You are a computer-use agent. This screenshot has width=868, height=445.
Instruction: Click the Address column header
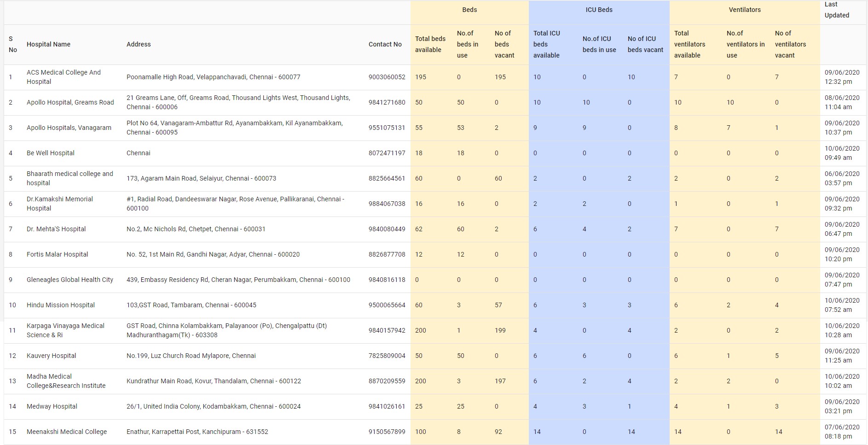tap(139, 44)
